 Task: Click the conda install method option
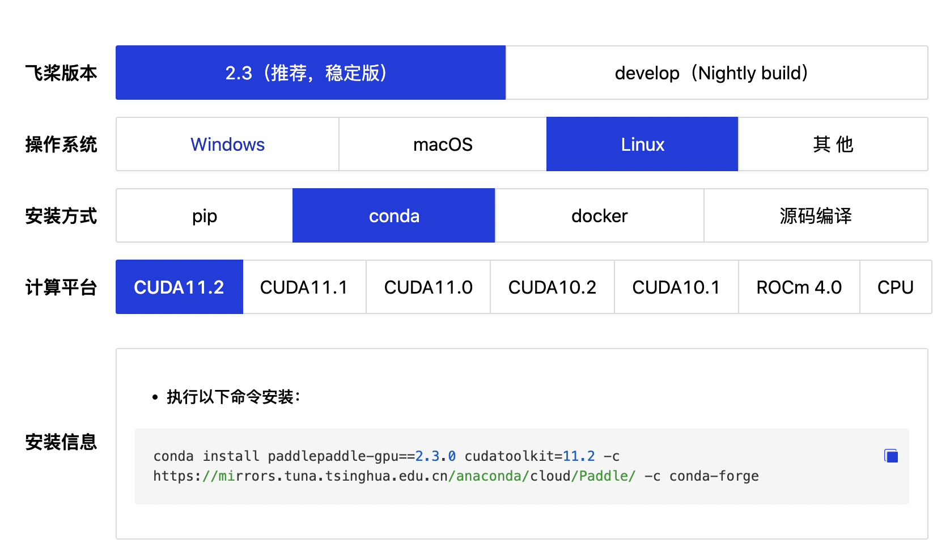click(394, 215)
